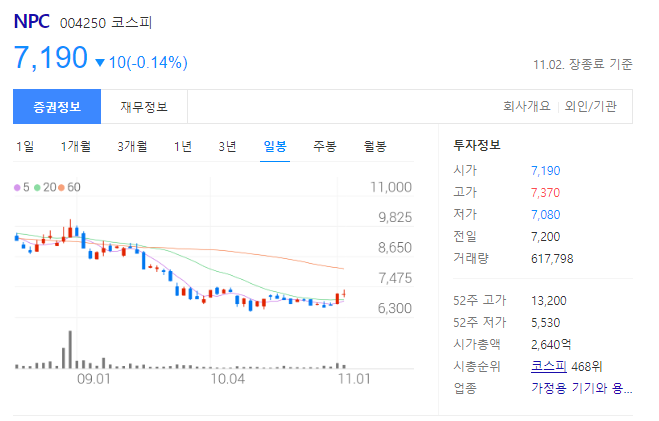The image size is (659, 421).
Task: Select the 일봉 daily candle chart
Action: tap(275, 146)
